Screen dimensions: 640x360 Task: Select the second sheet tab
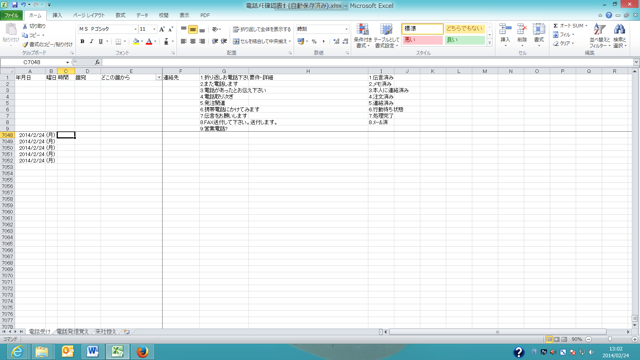(x=72, y=332)
